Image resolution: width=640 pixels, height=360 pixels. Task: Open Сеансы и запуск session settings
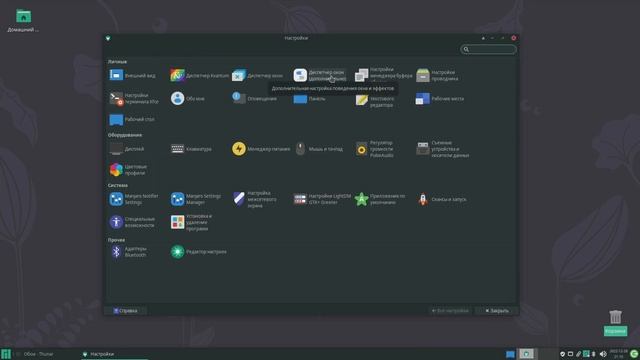[441, 199]
